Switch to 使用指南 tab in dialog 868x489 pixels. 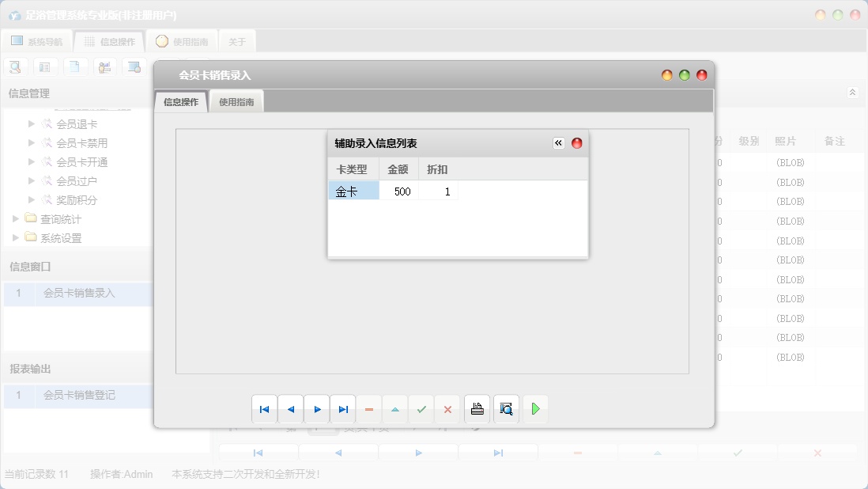(x=236, y=102)
